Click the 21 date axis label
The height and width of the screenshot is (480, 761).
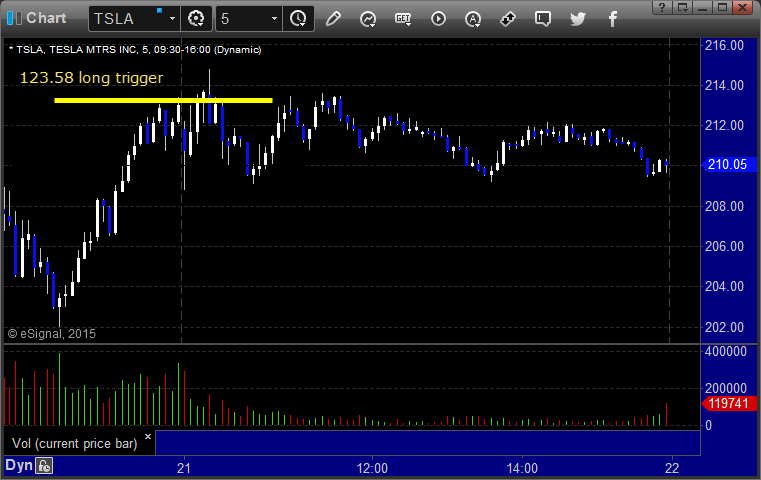184,468
